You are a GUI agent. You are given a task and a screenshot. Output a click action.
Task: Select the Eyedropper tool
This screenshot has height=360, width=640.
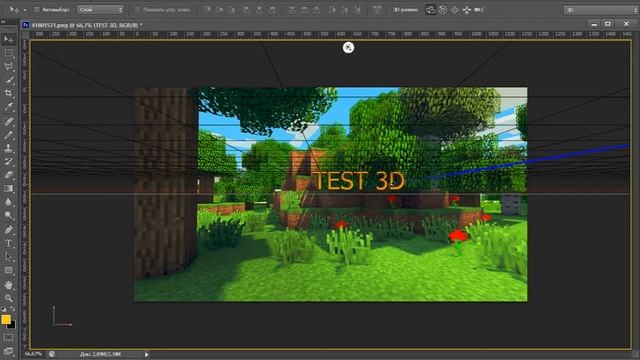(8, 107)
